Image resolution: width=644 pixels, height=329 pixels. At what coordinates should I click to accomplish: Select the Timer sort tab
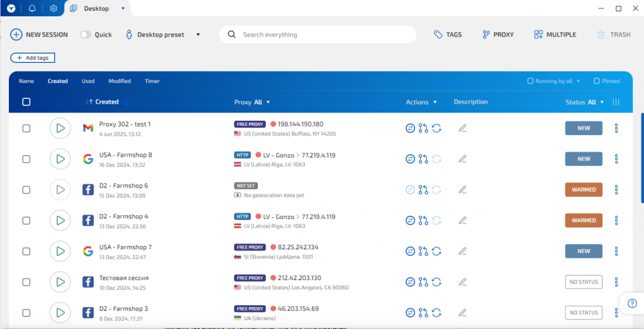coord(152,81)
